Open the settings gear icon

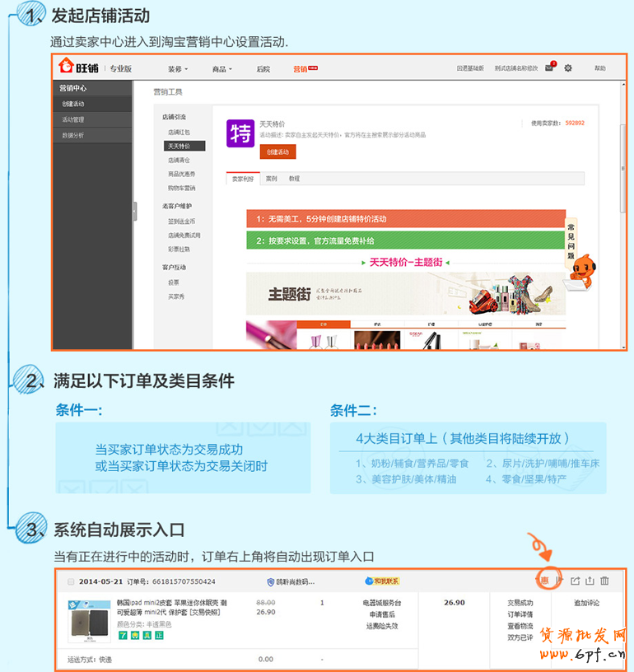(x=568, y=68)
